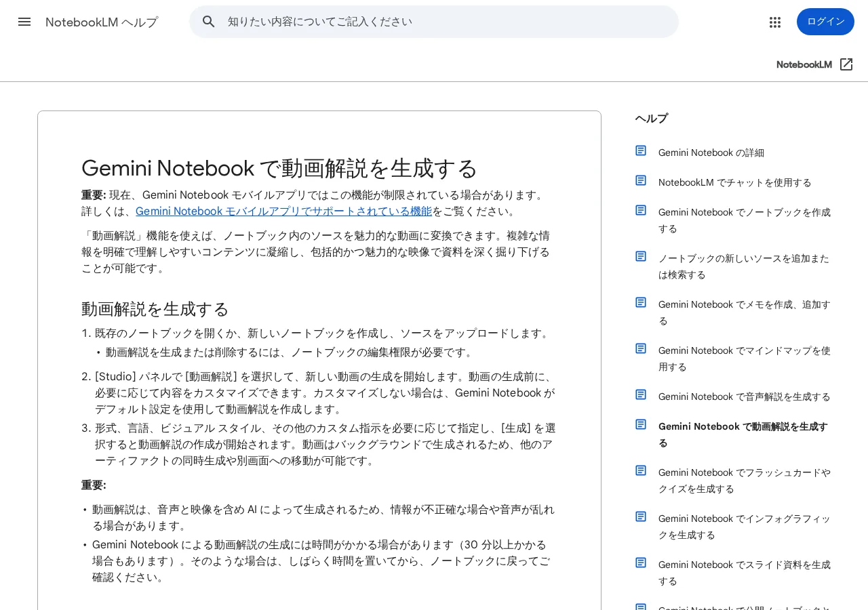Click article icon for 音声解説を生成する

(x=641, y=394)
